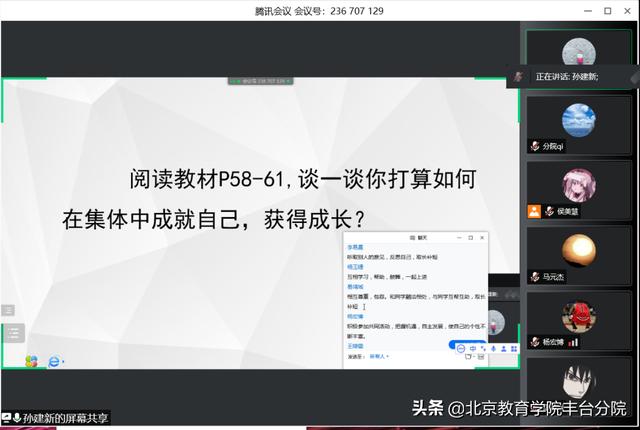The height and width of the screenshot is (430, 640).
Task: Click the second sender name in chat
Action: point(355,267)
